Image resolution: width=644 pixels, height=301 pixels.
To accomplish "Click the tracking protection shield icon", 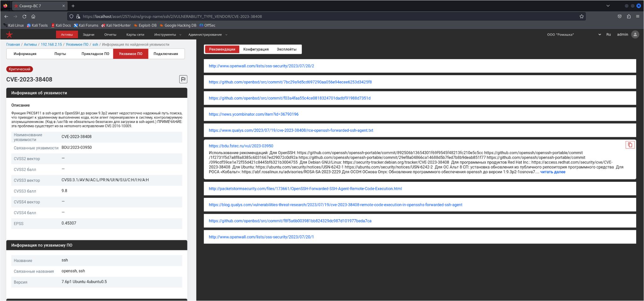I will pyautogui.click(x=71, y=16).
